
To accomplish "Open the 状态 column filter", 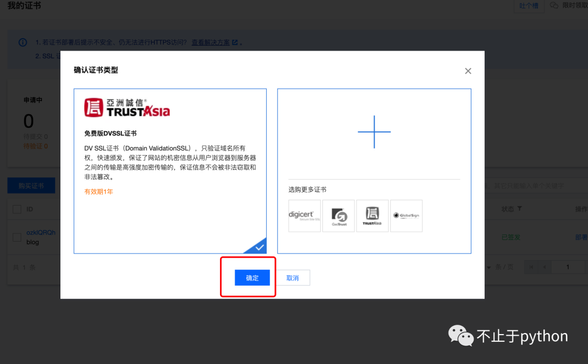I will (519, 209).
